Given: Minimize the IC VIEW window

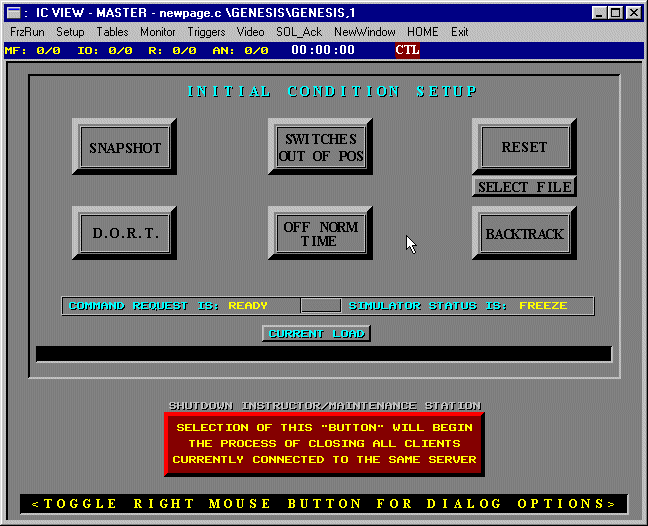Looking at the screenshot, I should coord(599,13).
